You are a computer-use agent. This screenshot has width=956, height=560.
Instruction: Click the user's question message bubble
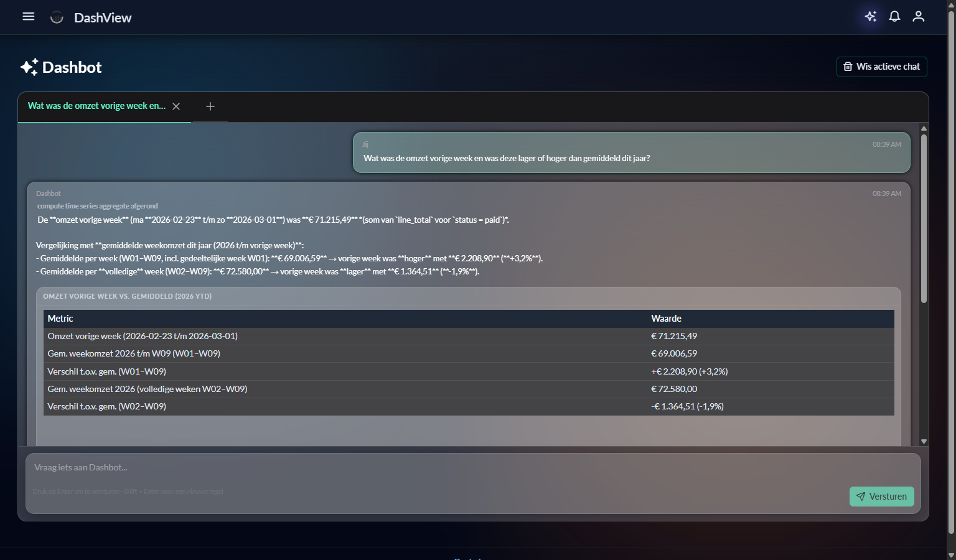630,152
